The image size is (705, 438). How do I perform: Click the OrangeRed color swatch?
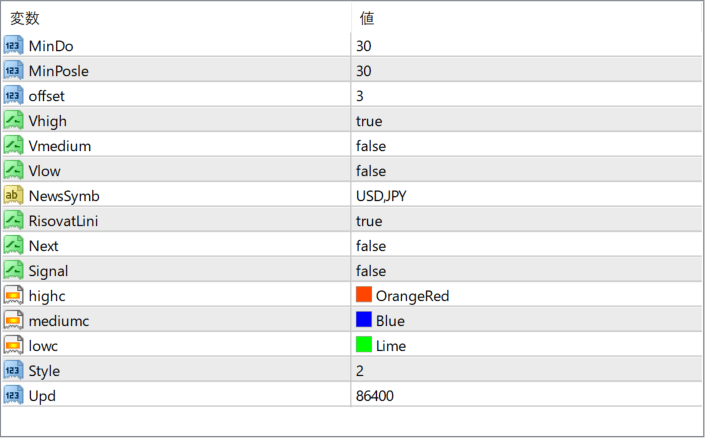[x=364, y=295]
